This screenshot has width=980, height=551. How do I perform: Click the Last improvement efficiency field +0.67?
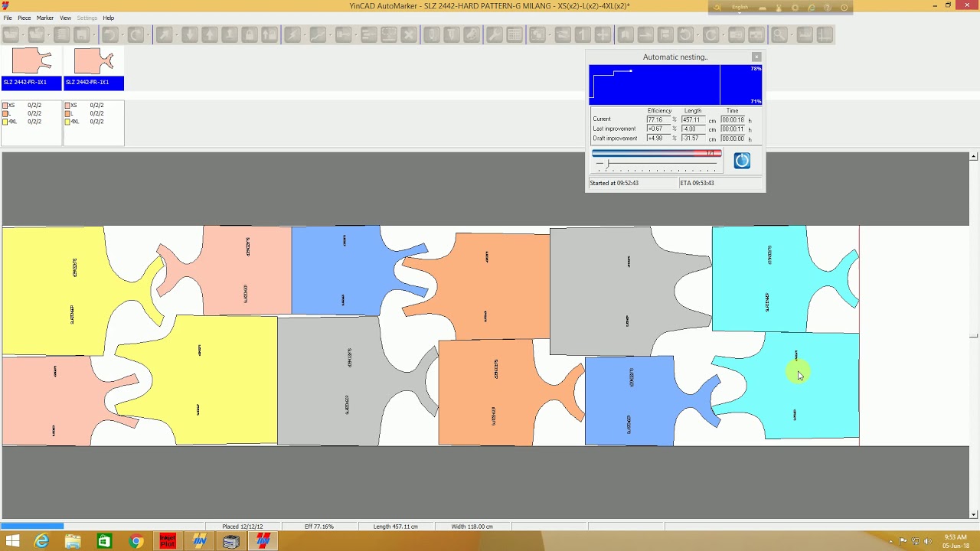(658, 129)
